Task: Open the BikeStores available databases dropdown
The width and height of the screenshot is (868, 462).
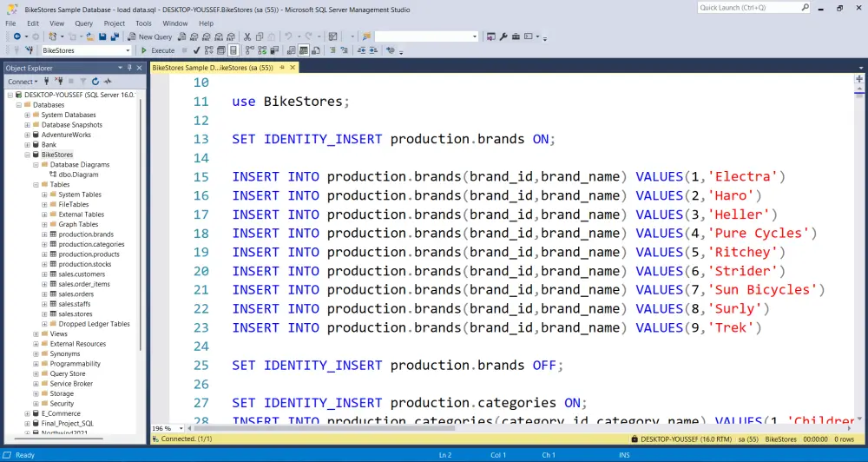Action: (x=128, y=50)
